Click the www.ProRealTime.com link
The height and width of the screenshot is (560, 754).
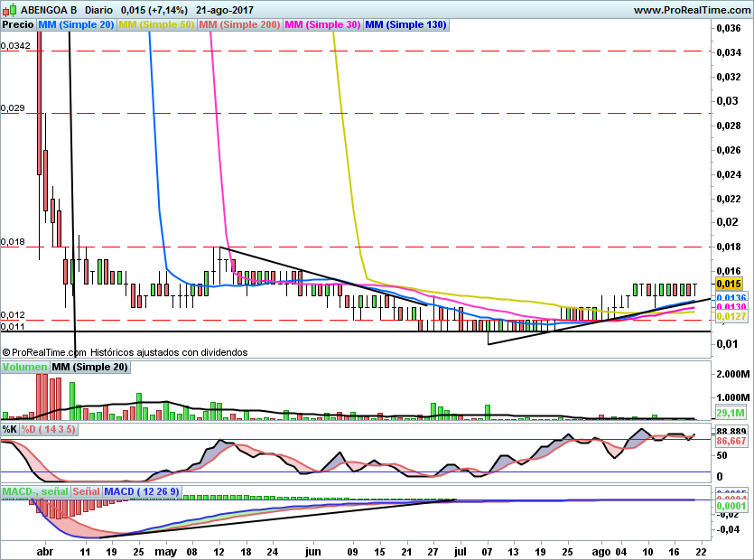click(691, 10)
